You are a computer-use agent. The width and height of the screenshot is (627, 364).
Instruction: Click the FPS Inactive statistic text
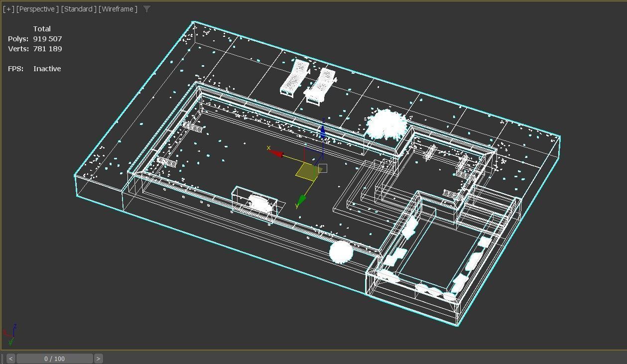pyautogui.click(x=47, y=69)
